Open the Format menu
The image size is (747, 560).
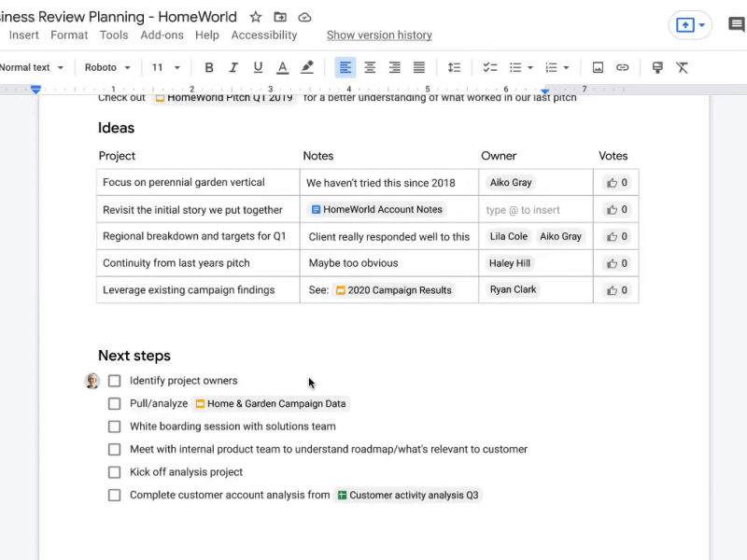pyautogui.click(x=69, y=35)
